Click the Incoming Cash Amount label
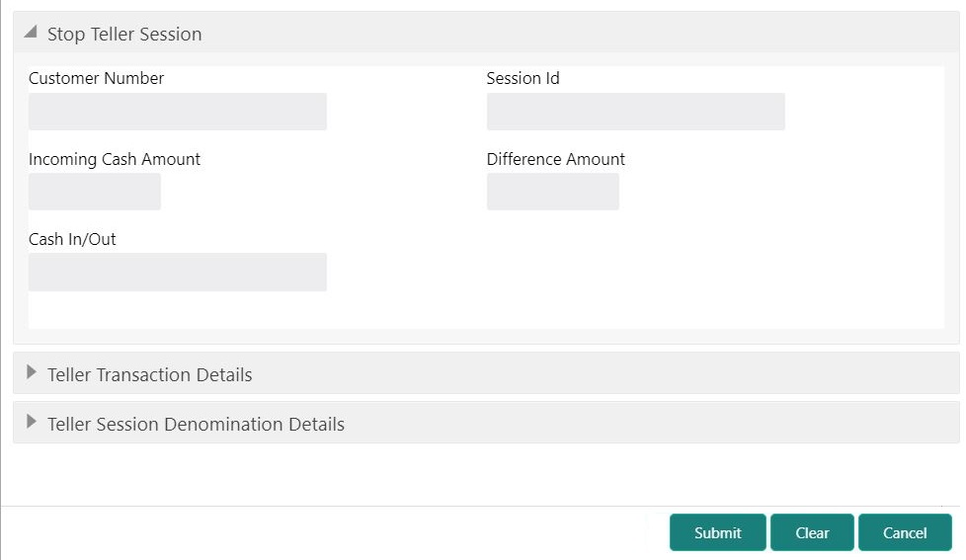This screenshot has height=560, width=966. pos(114,159)
